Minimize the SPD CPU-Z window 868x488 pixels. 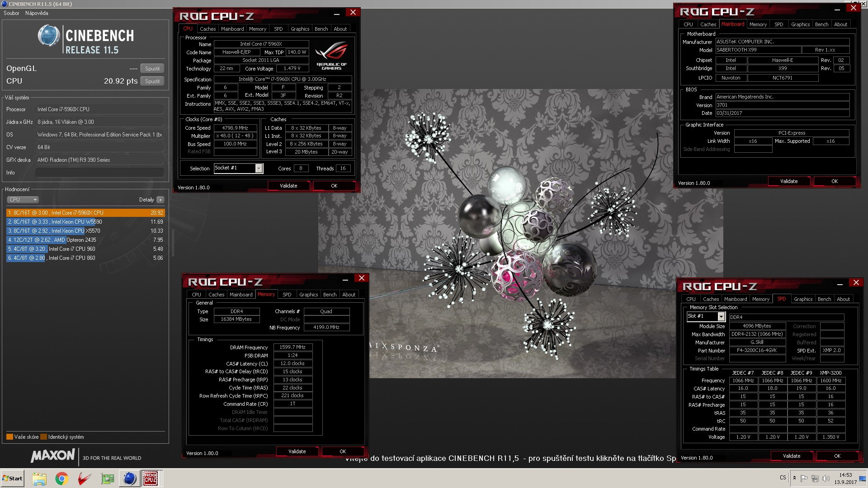(x=840, y=284)
